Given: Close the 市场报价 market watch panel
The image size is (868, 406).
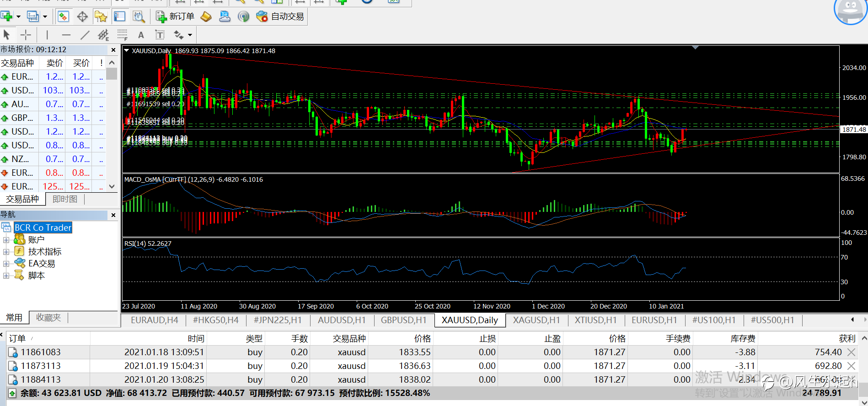Looking at the screenshot, I should [x=113, y=50].
